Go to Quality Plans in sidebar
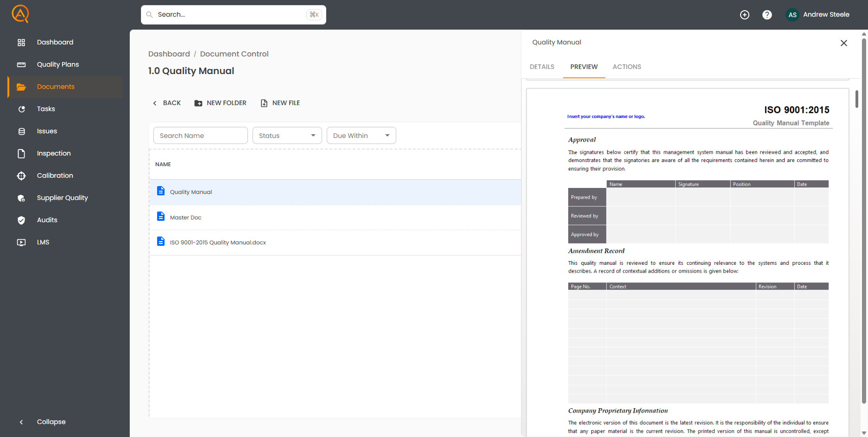The image size is (868, 437). tap(58, 65)
